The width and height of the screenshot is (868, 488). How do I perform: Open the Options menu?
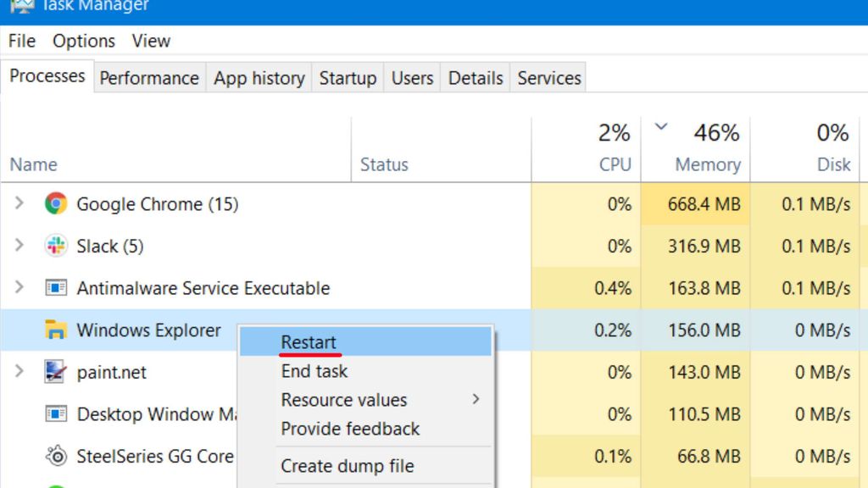(x=82, y=40)
